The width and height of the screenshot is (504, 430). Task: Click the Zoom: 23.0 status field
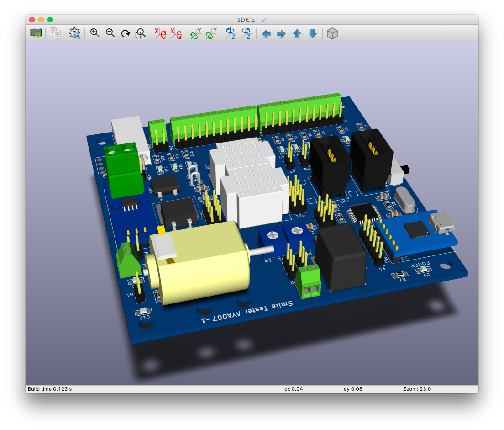(417, 389)
